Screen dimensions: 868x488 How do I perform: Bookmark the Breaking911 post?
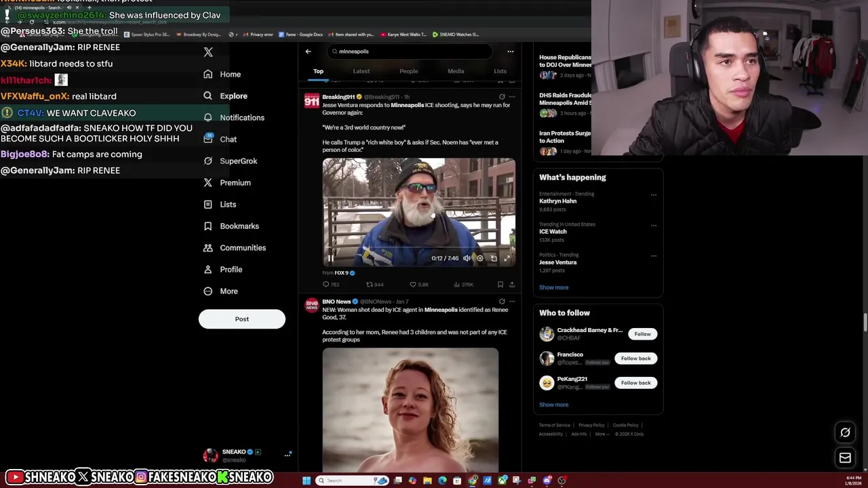coord(500,285)
